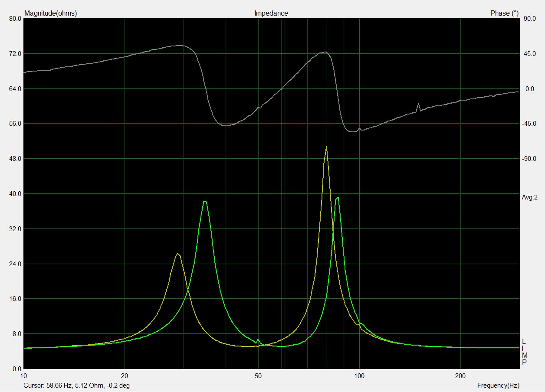Click the '200' frequency axis tick label
The image size is (545, 392).
460,376
